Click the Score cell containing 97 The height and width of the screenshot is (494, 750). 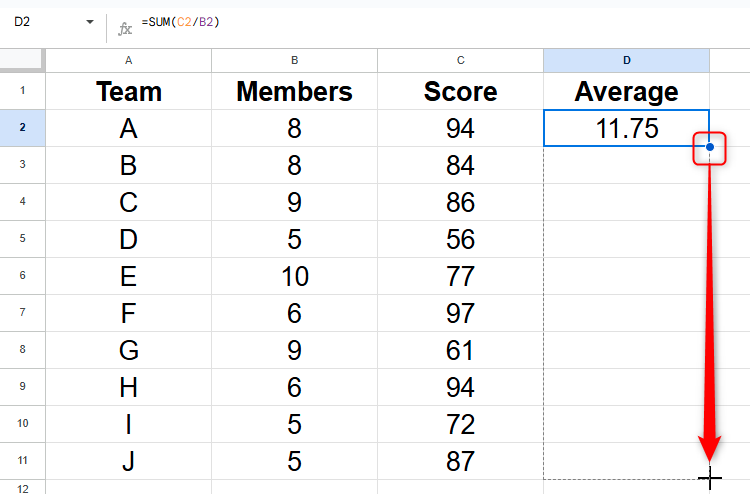point(460,313)
